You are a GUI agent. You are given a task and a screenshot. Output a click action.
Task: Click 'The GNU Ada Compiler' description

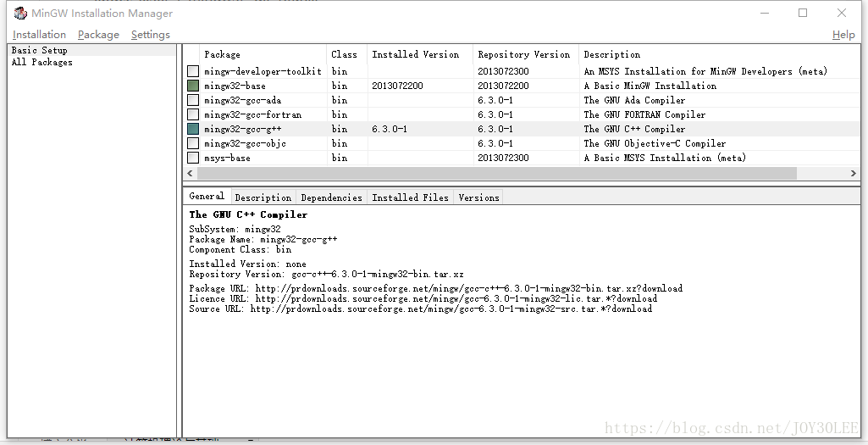click(634, 100)
